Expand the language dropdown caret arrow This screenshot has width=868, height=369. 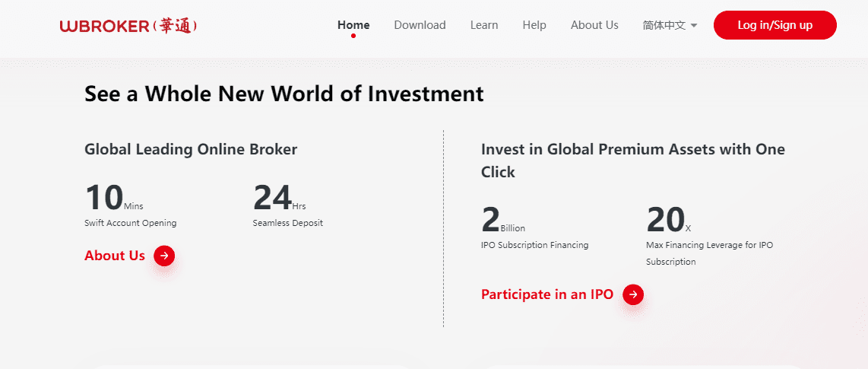pyautogui.click(x=694, y=26)
